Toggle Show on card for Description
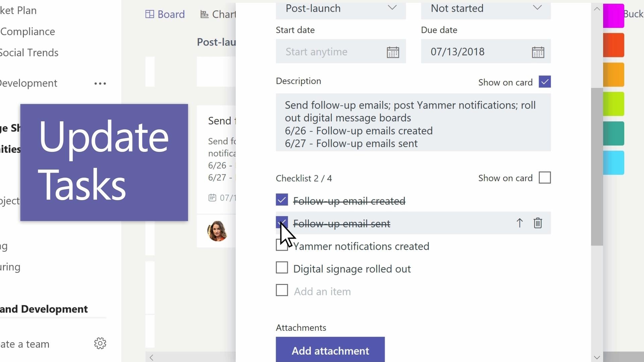This screenshot has width=644, height=362. tap(545, 82)
